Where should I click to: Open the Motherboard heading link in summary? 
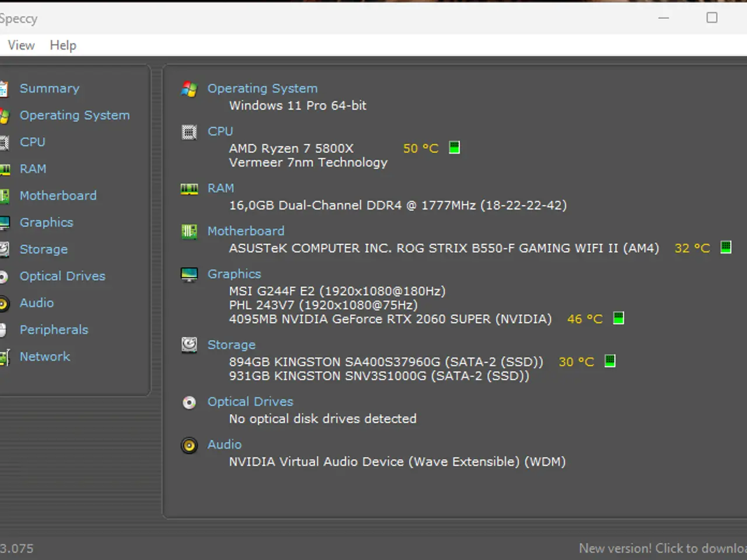(x=246, y=232)
